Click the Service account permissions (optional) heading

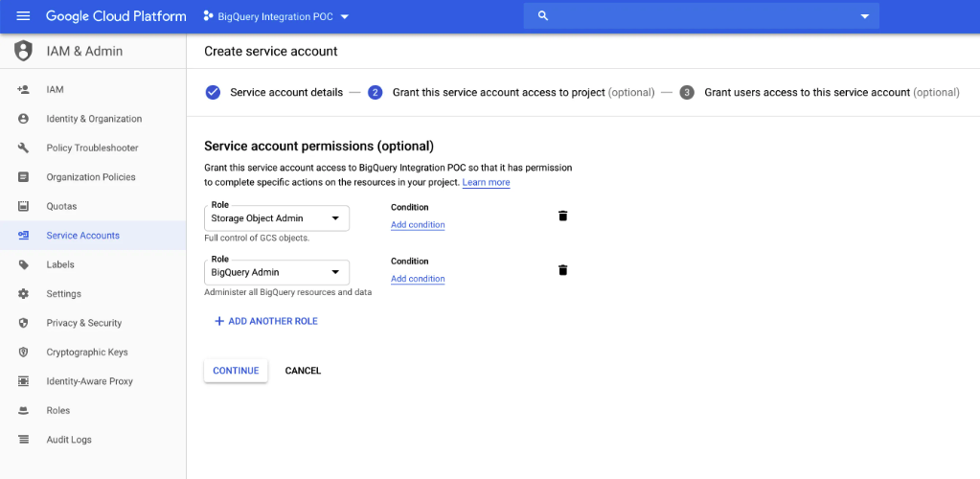(x=319, y=147)
